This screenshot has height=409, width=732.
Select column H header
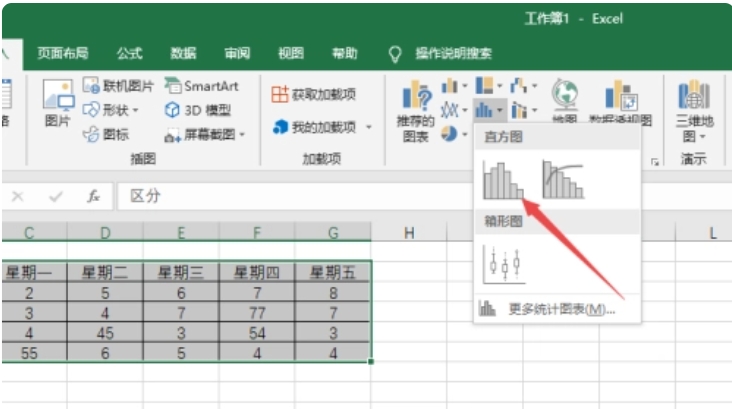click(x=408, y=233)
